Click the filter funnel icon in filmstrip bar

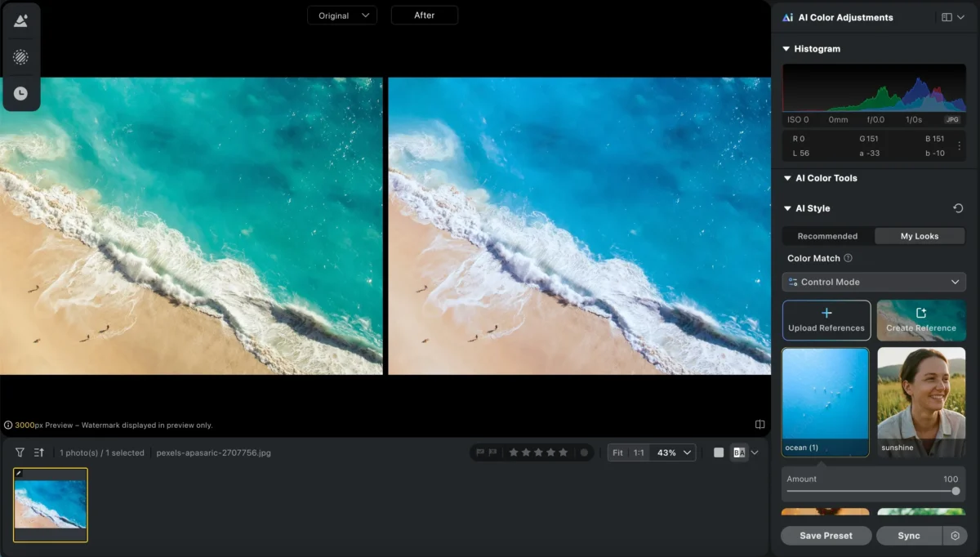(20, 452)
